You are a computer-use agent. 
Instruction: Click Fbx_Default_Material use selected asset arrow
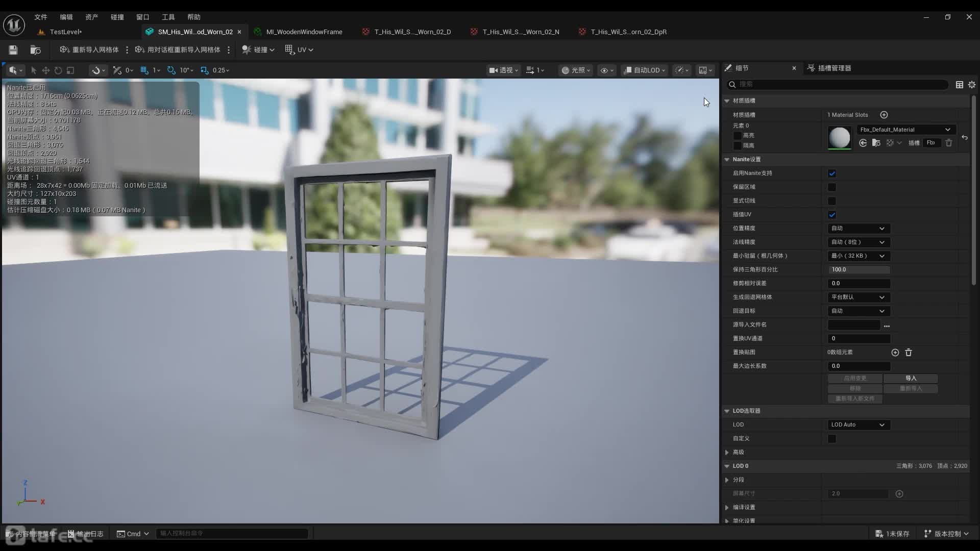pyautogui.click(x=863, y=143)
